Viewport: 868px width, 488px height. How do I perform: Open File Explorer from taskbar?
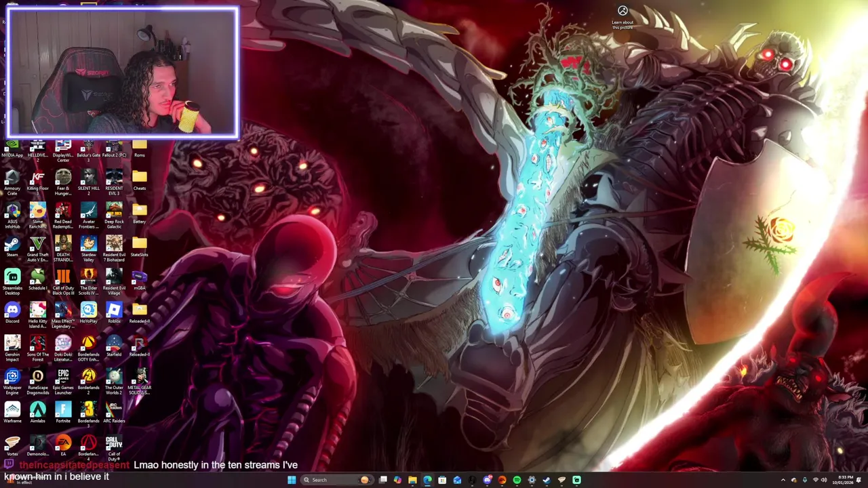coord(412,480)
